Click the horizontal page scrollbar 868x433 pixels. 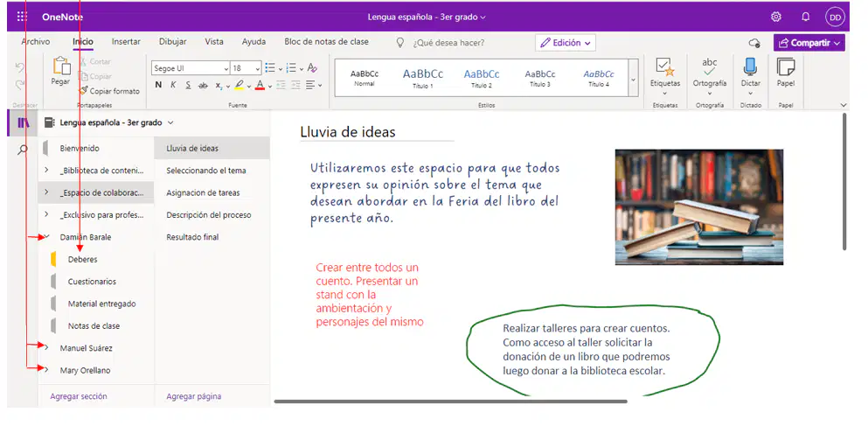tap(450, 402)
